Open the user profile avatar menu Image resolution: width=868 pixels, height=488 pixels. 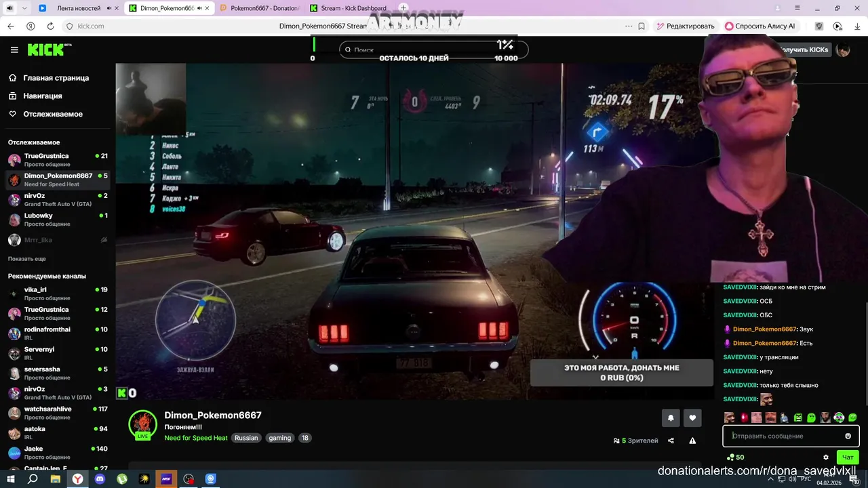(843, 49)
